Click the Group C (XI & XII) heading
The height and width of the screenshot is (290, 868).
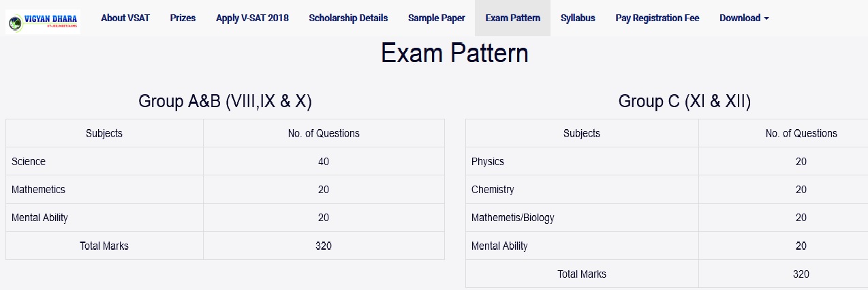click(685, 102)
